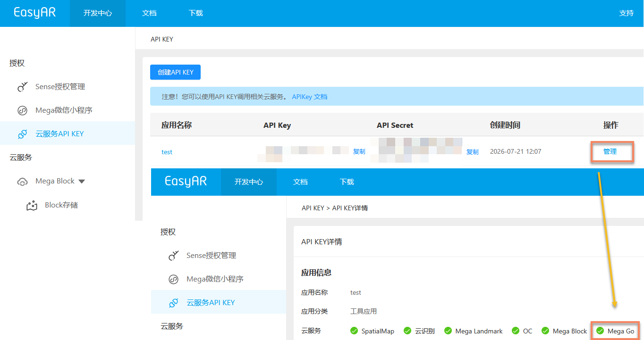Collapse the Mega Block dropdown arrow in the sidebar
This screenshot has width=644, height=340.
pos(82,182)
